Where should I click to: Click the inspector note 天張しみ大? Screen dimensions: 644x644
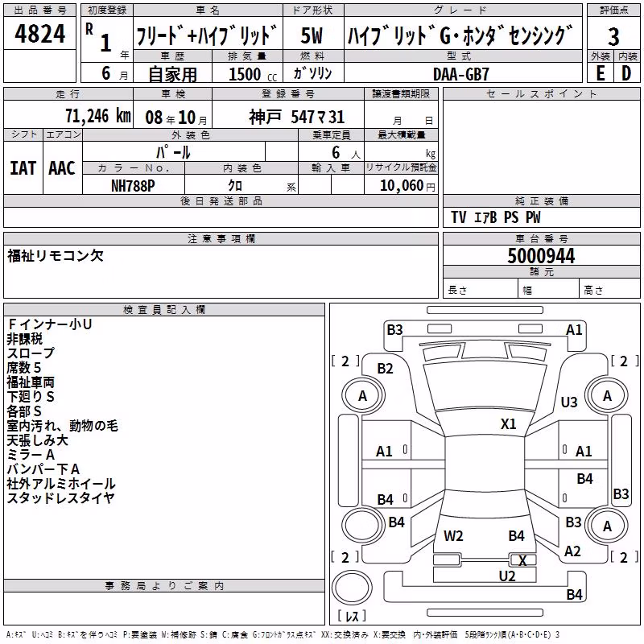(37, 440)
